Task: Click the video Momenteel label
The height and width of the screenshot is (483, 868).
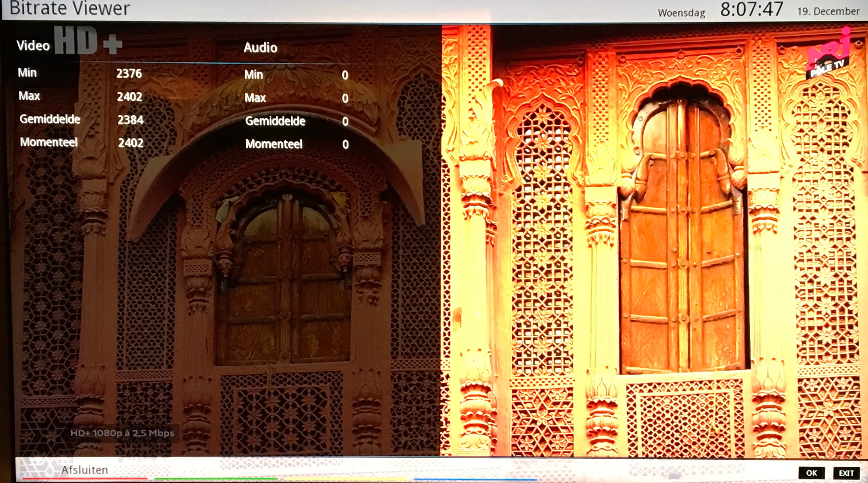Action: (x=49, y=142)
